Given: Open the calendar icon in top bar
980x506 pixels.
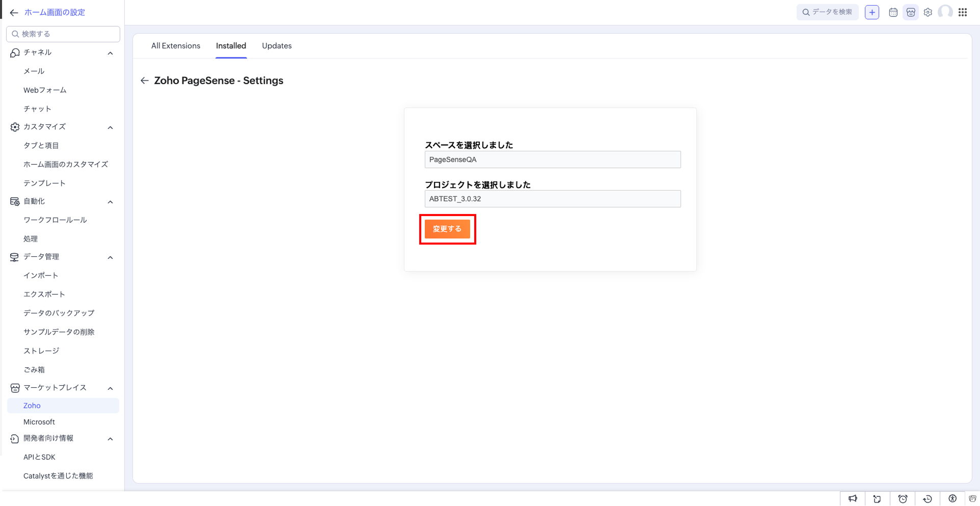Looking at the screenshot, I should click(x=893, y=12).
